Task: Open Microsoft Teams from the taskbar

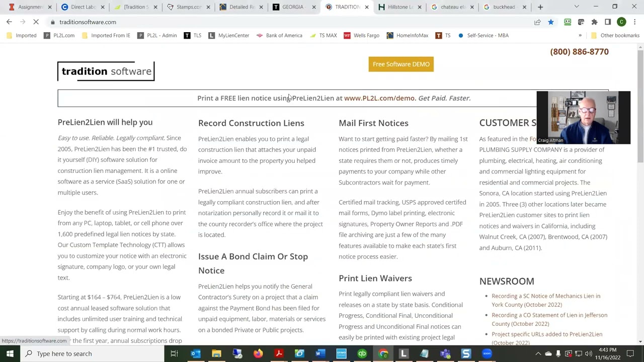Action: [x=445, y=353]
